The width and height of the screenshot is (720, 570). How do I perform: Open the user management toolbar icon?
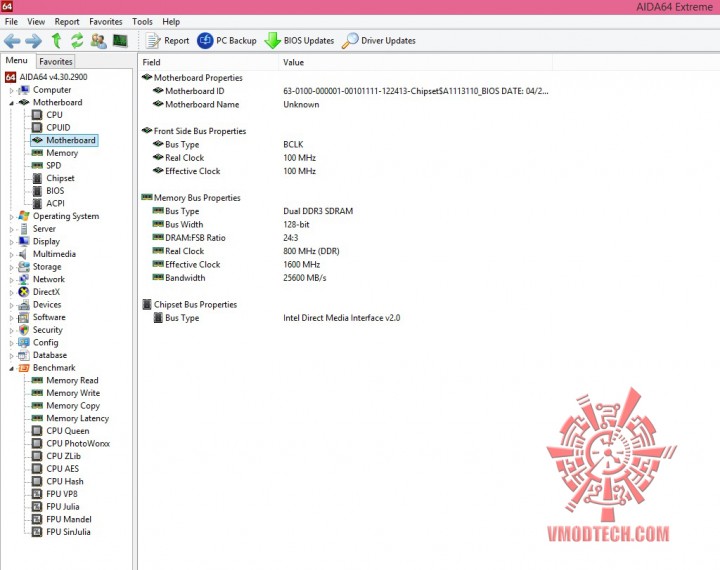[98, 41]
